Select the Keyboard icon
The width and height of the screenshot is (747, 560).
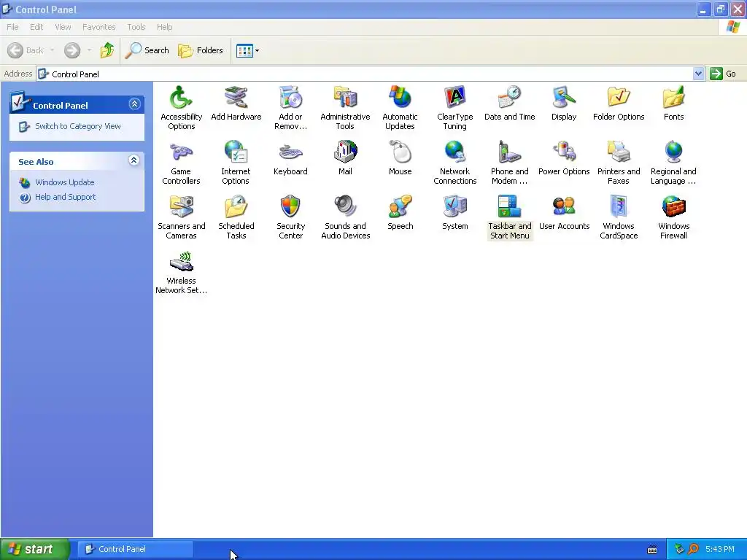290,158
